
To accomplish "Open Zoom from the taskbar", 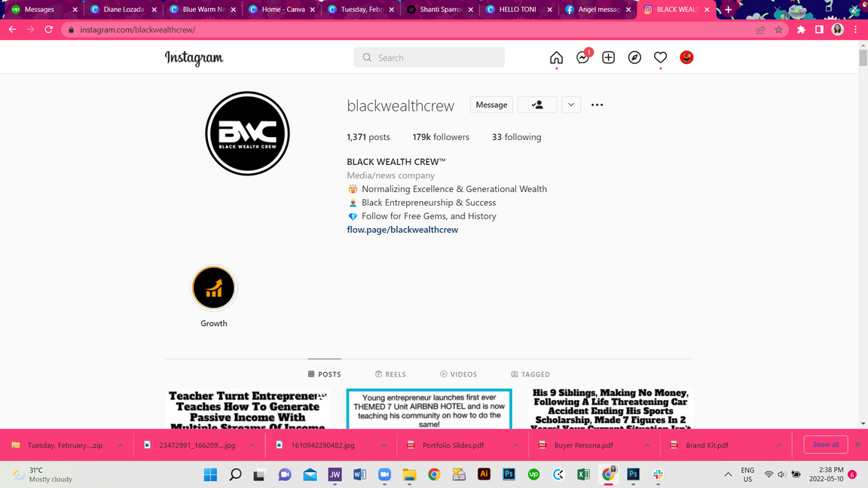I will pyautogui.click(x=384, y=474).
